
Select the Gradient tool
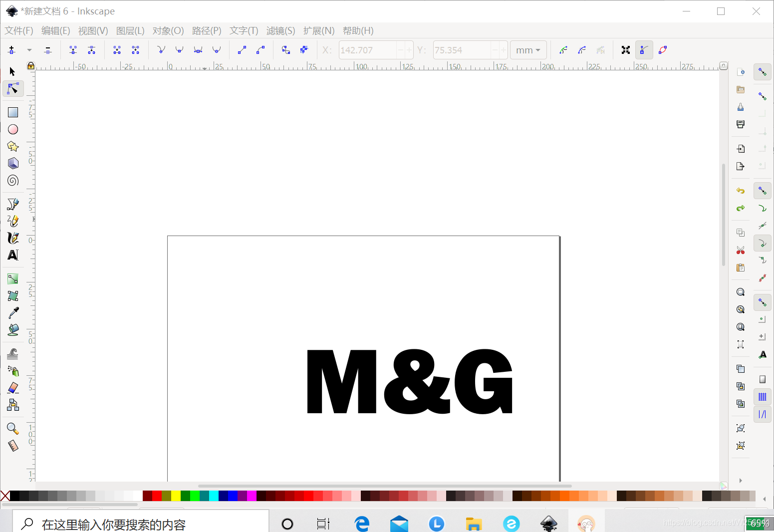(x=13, y=279)
